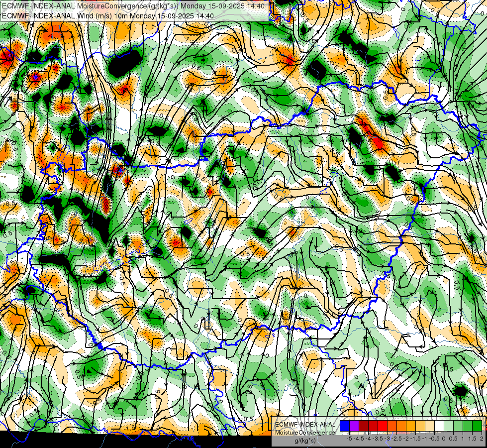Image resolution: width=487 pixels, height=448 pixels.
Task: Click the ECMWF-INDEX-ANAL label in the legend
Action: pos(305,425)
